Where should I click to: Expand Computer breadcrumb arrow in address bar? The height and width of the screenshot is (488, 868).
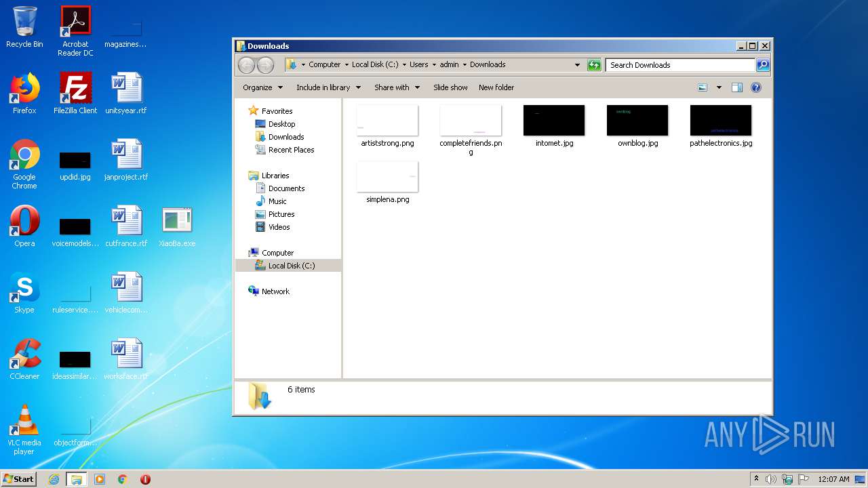click(347, 65)
